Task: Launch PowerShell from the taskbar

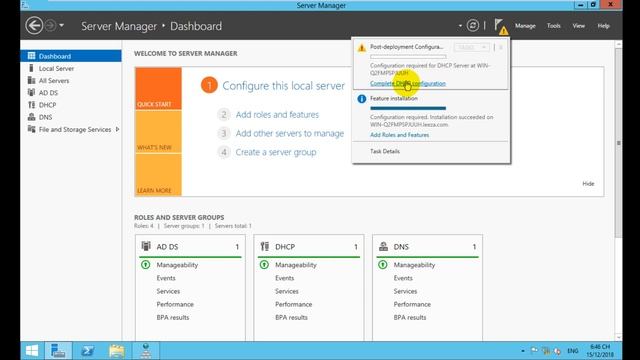Action: pos(87,351)
